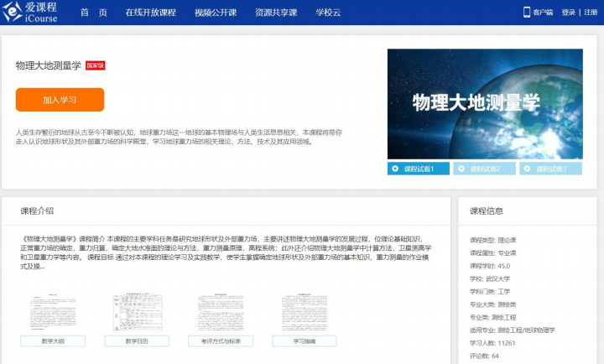The image size is (604, 364).
Task: Click the mobile client phone icon
Action: tap(527, 13)
